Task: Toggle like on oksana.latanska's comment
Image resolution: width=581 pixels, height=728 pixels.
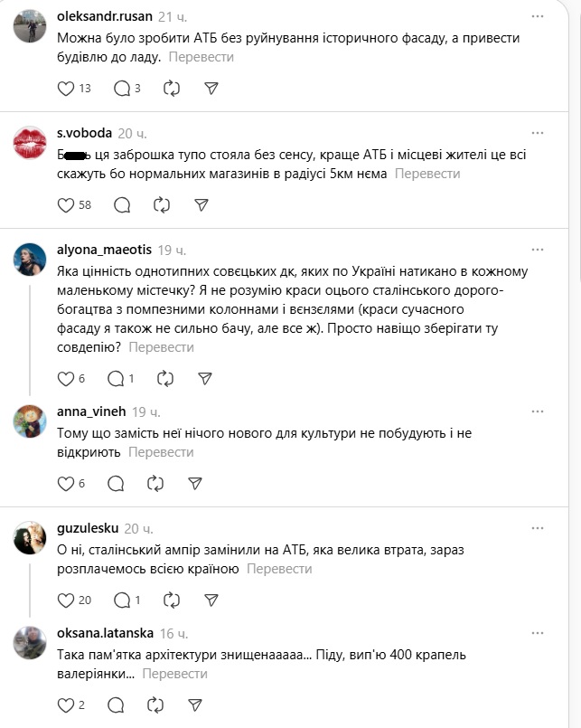Action: [65, 704]
